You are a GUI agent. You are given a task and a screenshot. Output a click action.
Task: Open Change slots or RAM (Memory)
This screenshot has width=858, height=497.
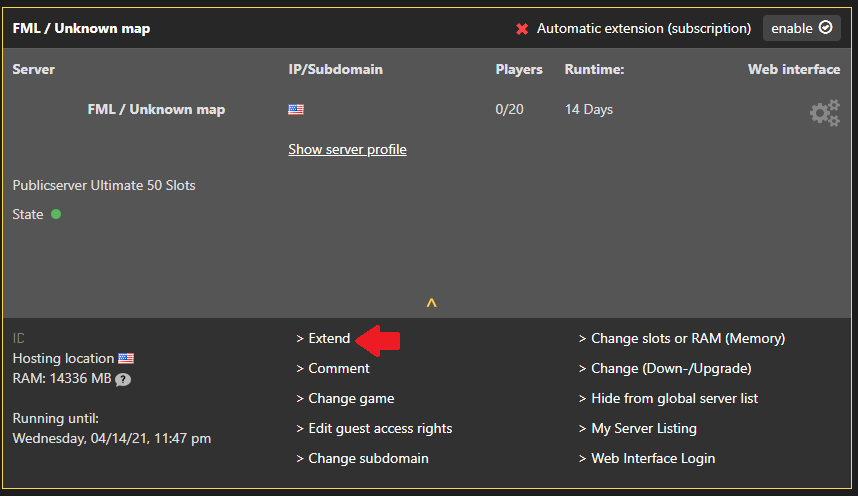tap(687, 338)
